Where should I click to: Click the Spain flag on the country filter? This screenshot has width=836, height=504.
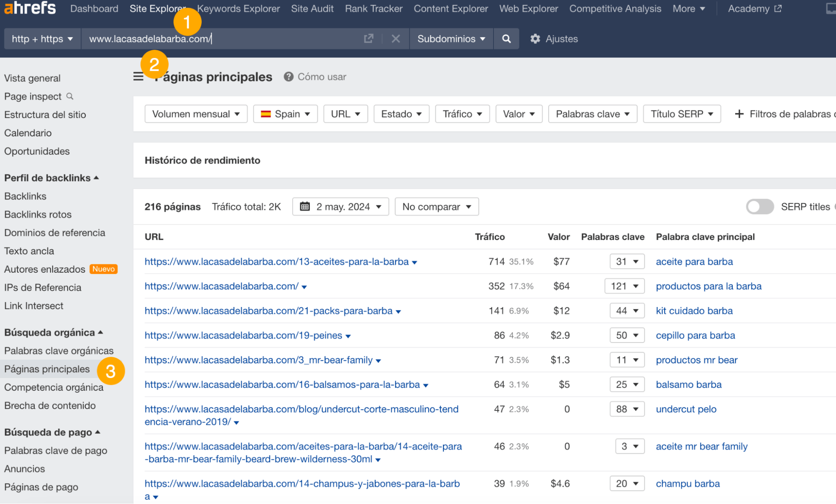coord(266,113)
